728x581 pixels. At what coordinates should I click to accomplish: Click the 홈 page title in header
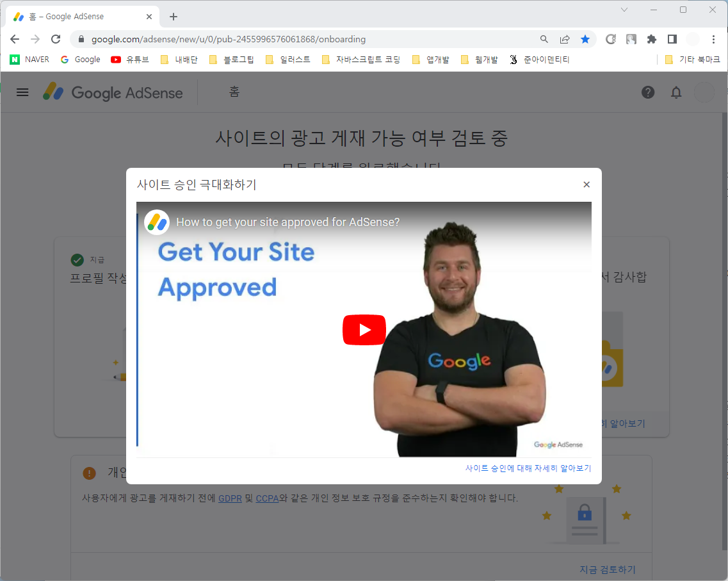[x=234, y=92]
